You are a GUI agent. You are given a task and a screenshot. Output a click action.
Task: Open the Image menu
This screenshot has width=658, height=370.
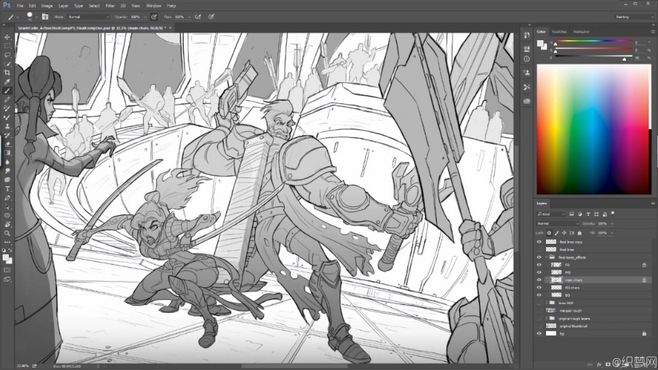coord(47,6)
